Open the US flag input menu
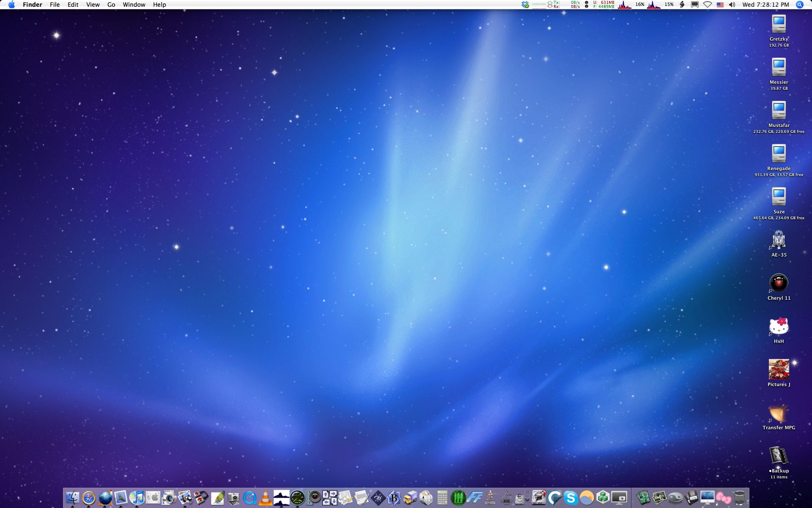This screenshot has width=812, height=508. (720, 5)
